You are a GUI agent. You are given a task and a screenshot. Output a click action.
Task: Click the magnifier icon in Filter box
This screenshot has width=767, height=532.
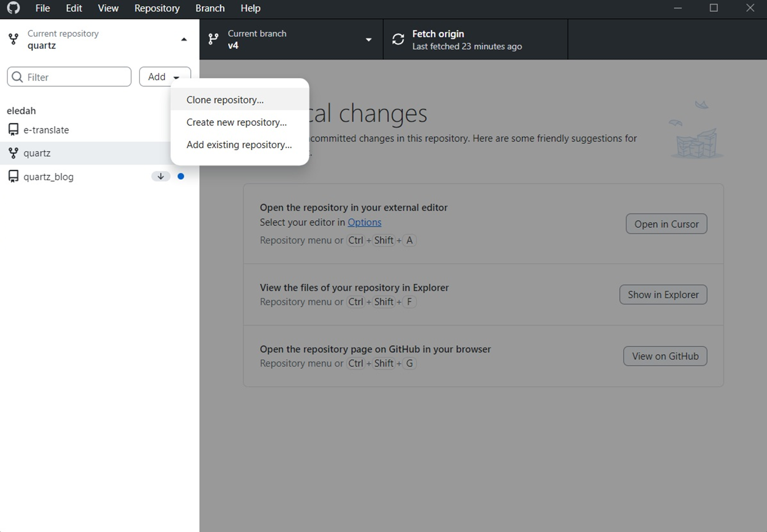(17, 77)
